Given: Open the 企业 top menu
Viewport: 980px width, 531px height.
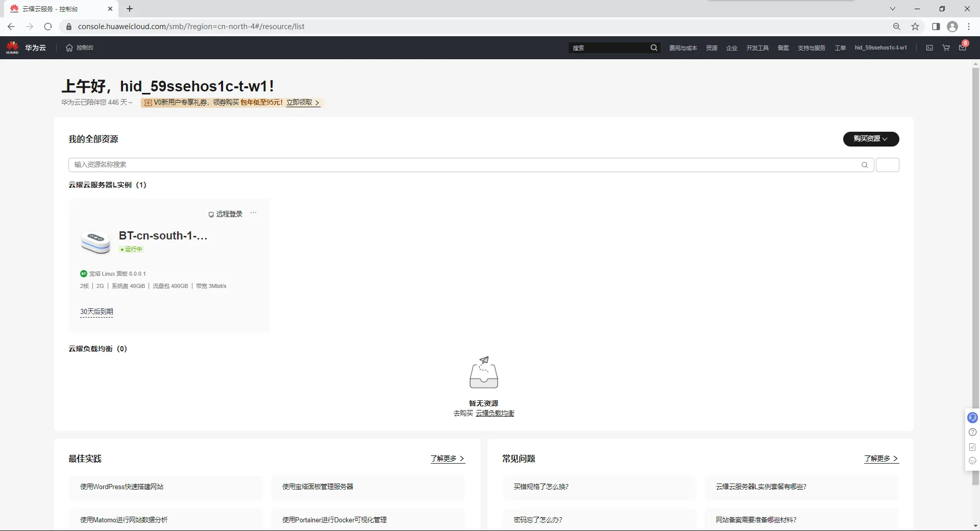Looking at the screenshot, I should pos(732,47).
